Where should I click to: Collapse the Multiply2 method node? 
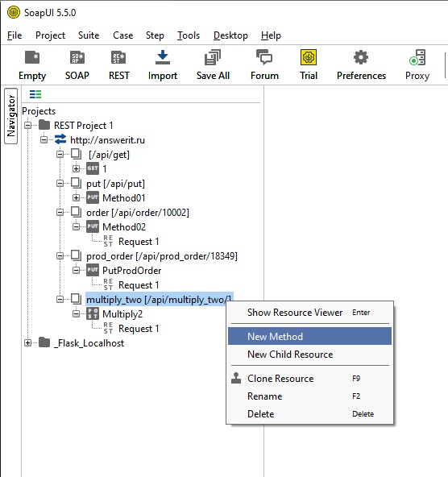[76, 313]
